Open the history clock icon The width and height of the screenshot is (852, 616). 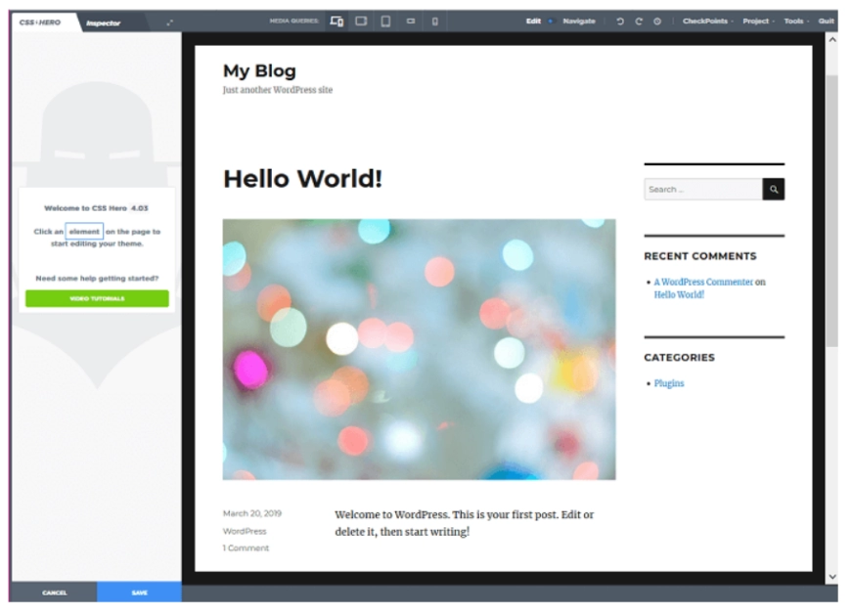point(657,22)
